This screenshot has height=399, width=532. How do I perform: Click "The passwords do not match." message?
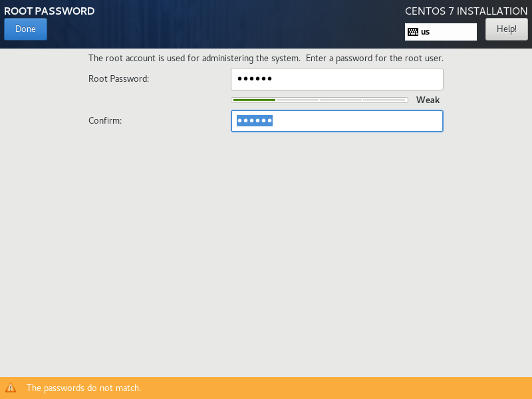(x=84, y=388)
